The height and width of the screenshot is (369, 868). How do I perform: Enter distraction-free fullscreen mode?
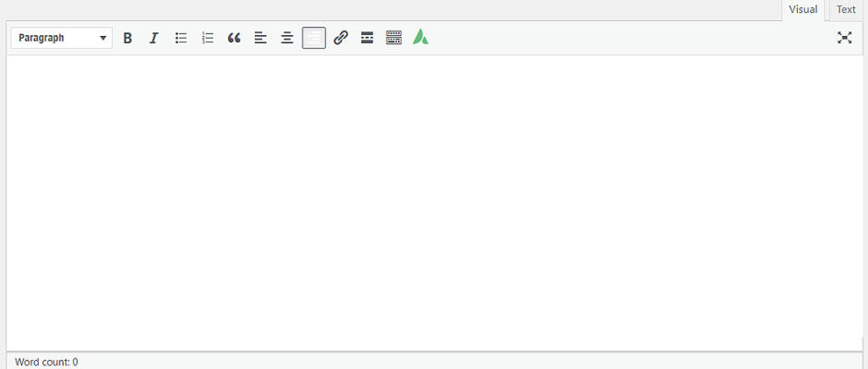(844, 38)
